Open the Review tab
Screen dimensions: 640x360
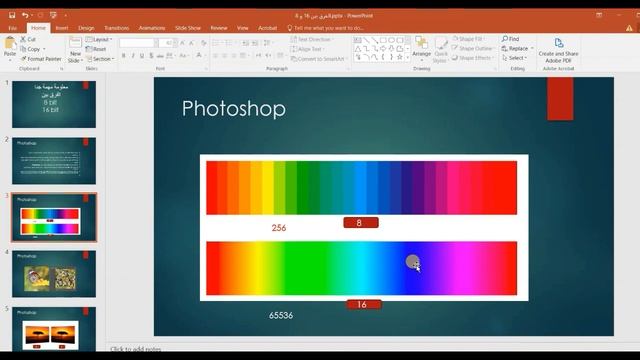click(219, 28)
